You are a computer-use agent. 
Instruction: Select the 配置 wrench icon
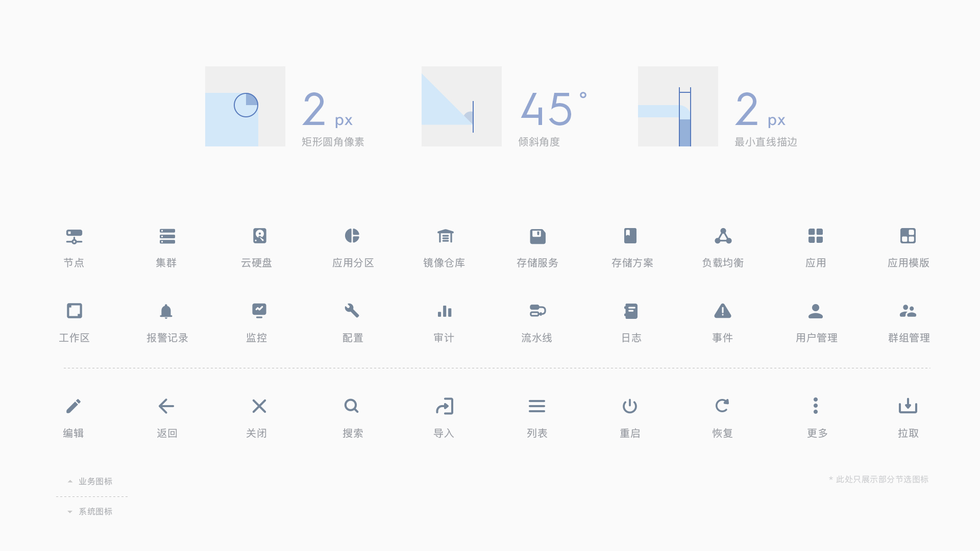pos(352,311)
